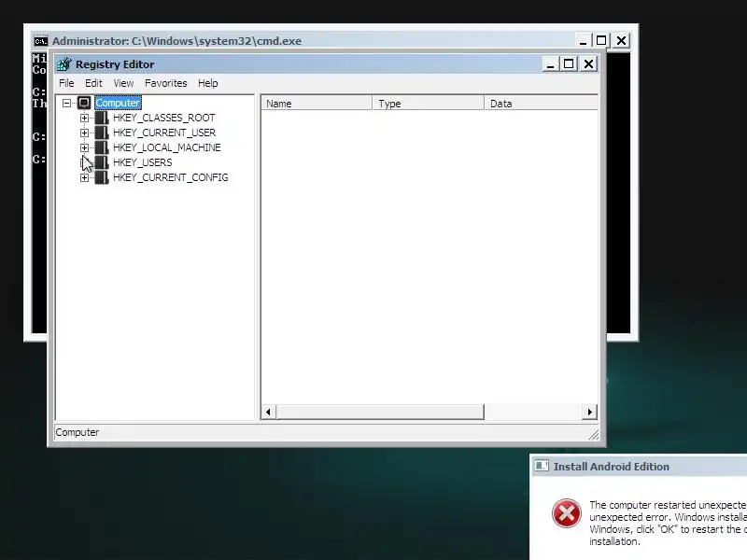Click the Registry Editor title bar icon
The width and height of the screenshot is (747, 560).
pyautogui.click(x=63, y=63)
